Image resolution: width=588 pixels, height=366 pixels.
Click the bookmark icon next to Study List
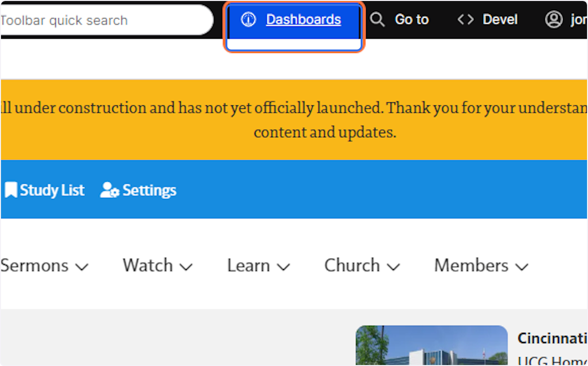click(x=11, y=190)
